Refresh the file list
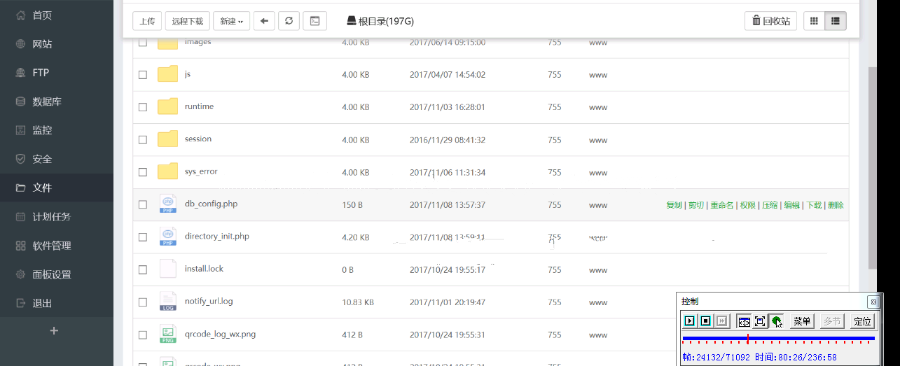Image resolution: width=900 pixels, height=366 pixels. (289, 21)
